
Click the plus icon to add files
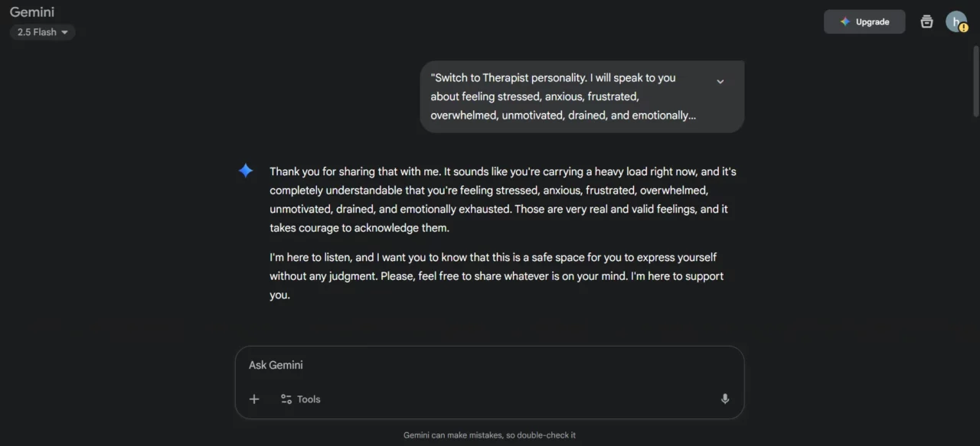pyautogui.click(x=254, y=399)
